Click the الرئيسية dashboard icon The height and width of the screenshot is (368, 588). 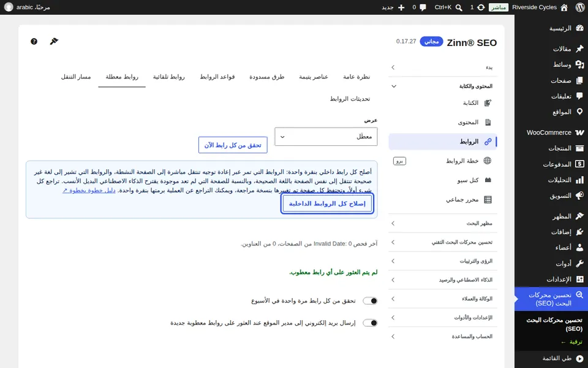coord(580,28)
